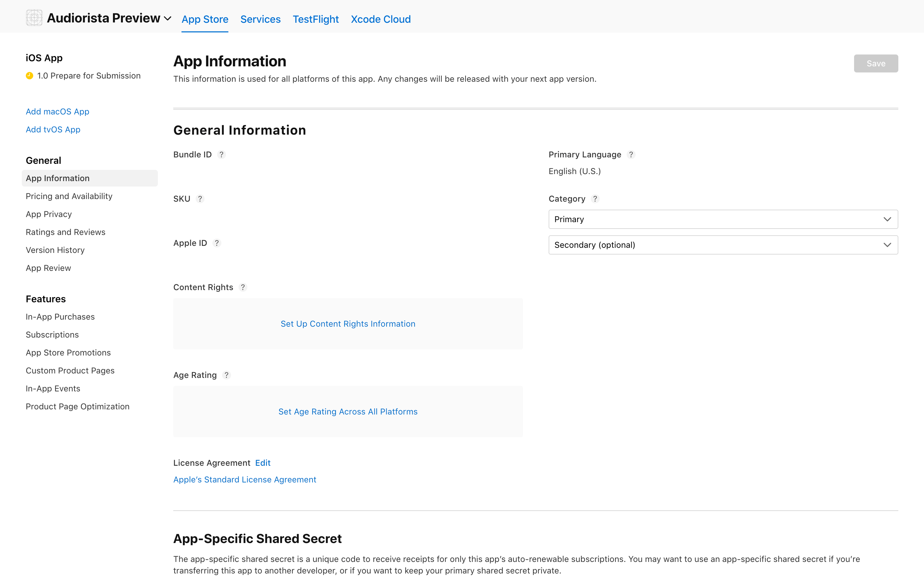Open the Primary category dropdown
Image resolution: width=924 pixels, height=577 pixels.
(723, 219)
